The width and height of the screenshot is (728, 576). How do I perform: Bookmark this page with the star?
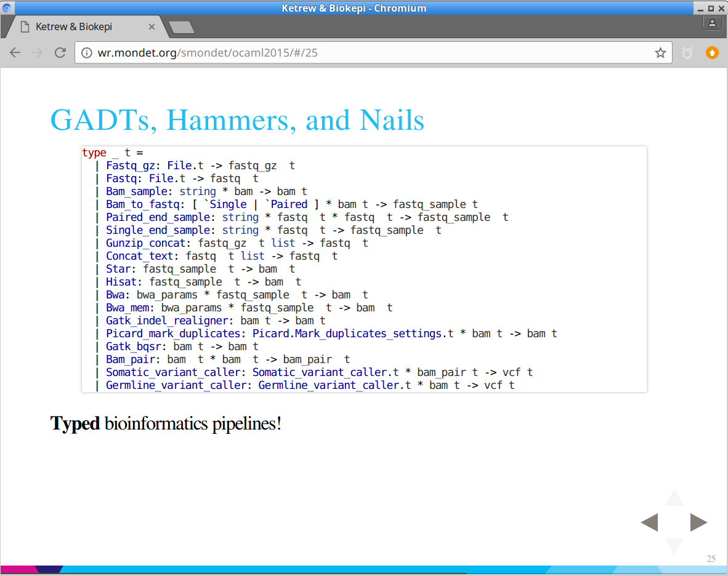tap(660, 53)
